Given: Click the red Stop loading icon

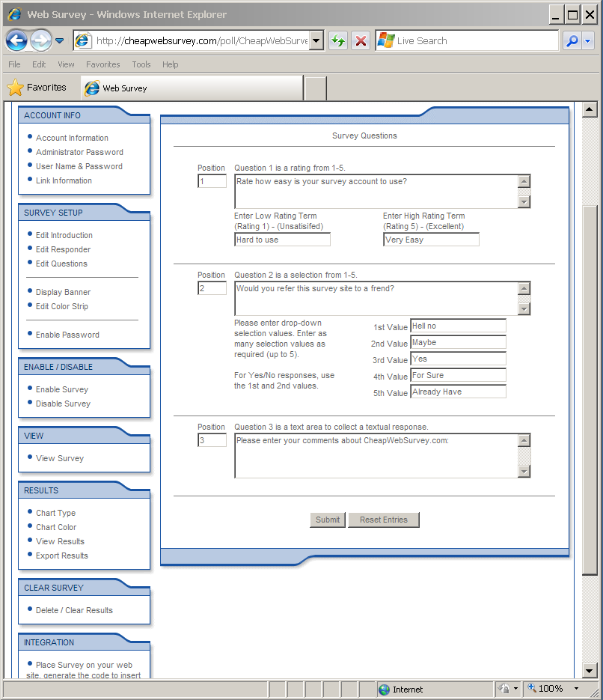Looking at the screenshot, I should [x=361, y=41].
